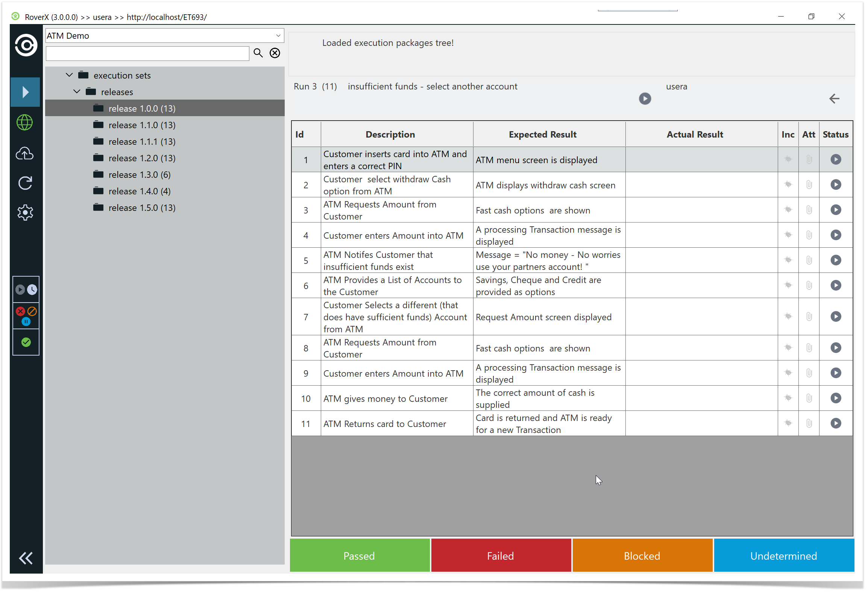This screenshot has height=592, width=868.
Task: Select the execution play tab in sidebar
Action: [25, 92]
